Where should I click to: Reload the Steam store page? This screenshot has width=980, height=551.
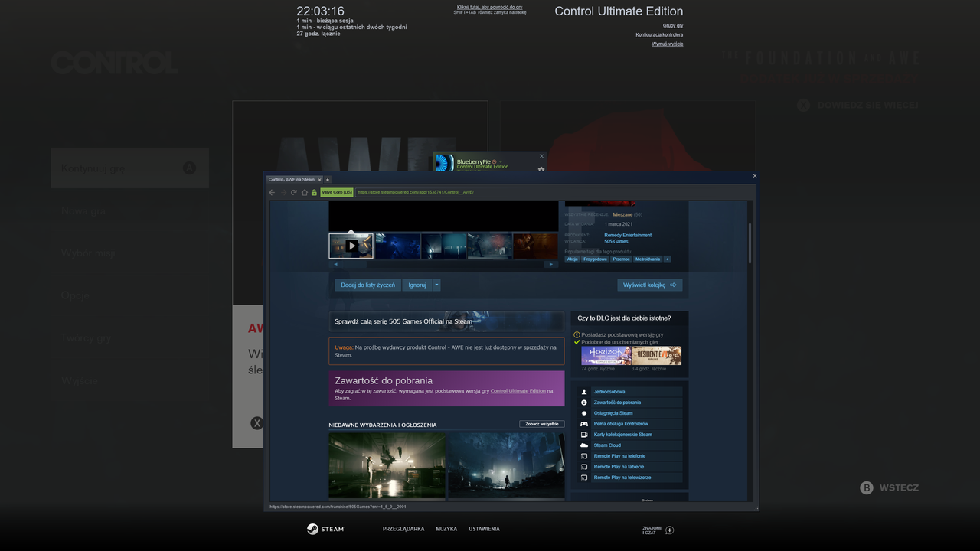(293, 192)
